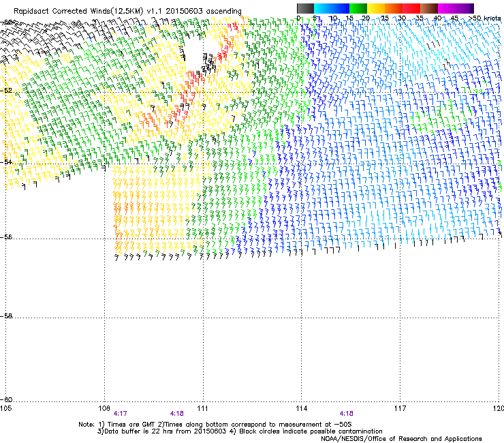This screenshot has width=504, height=443.
Task: Click the '-58' latitude axis label
Action: [x=6, y=316]
